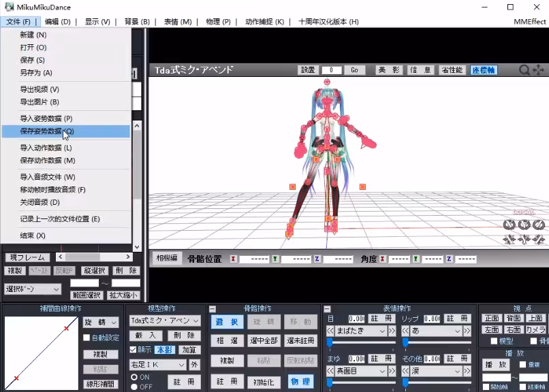This screenshot has width=549, height=392.
Task: Click next lip morph arrow beside あ
Action: [x=467, y=331]
